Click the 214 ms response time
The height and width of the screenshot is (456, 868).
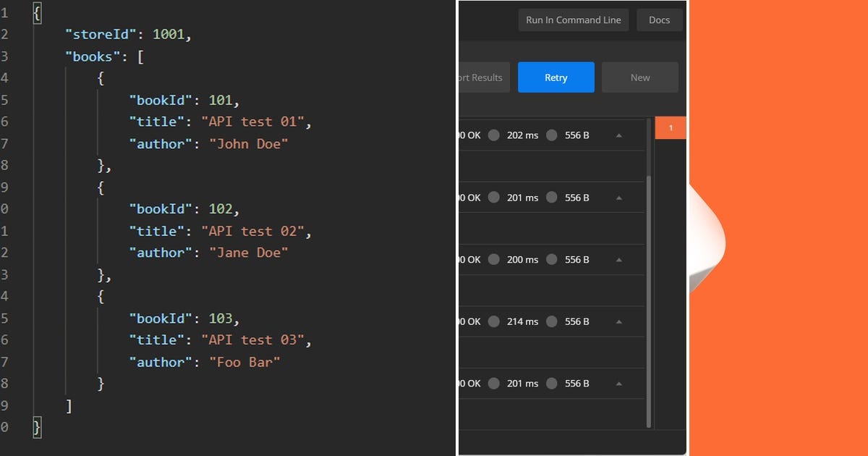click(522, 322)
